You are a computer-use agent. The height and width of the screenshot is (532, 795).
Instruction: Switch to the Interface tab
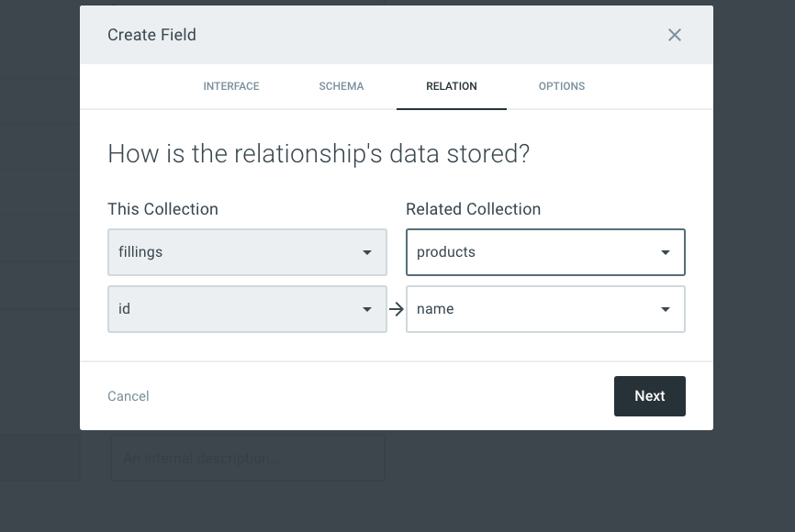pos(231,86)
